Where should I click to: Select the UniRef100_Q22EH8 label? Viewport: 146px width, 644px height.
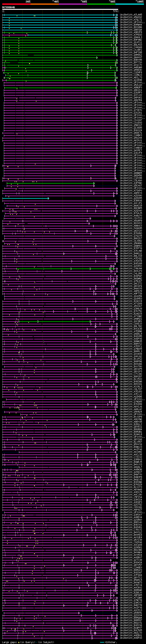[x=131, y=80]
